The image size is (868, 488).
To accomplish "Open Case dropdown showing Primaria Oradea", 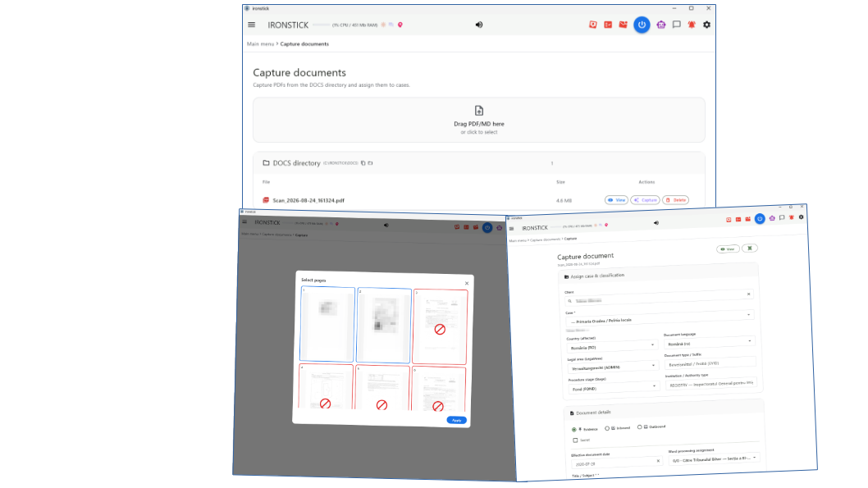I will (660, 318).
